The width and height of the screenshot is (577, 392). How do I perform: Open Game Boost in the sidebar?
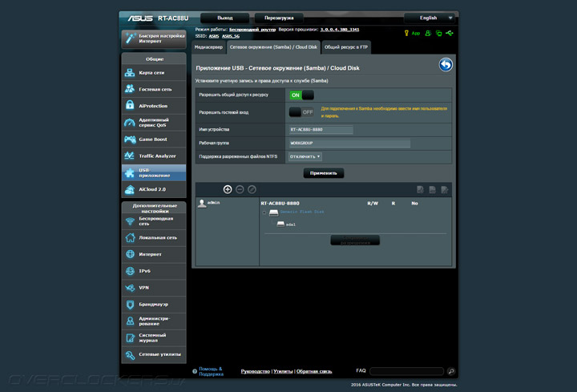(154, 139)
